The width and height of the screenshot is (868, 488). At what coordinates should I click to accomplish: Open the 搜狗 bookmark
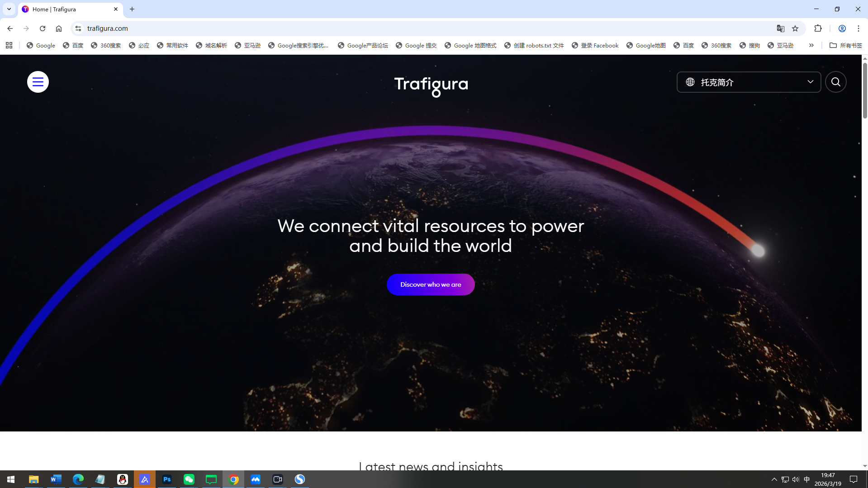pyautogui.click(x=749, y=45)
